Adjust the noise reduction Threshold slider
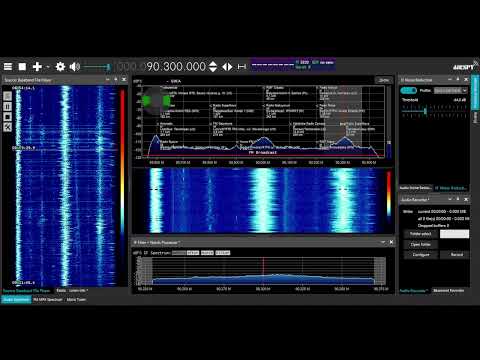Screen dimensions: 480x360 [x=434, y=111]
